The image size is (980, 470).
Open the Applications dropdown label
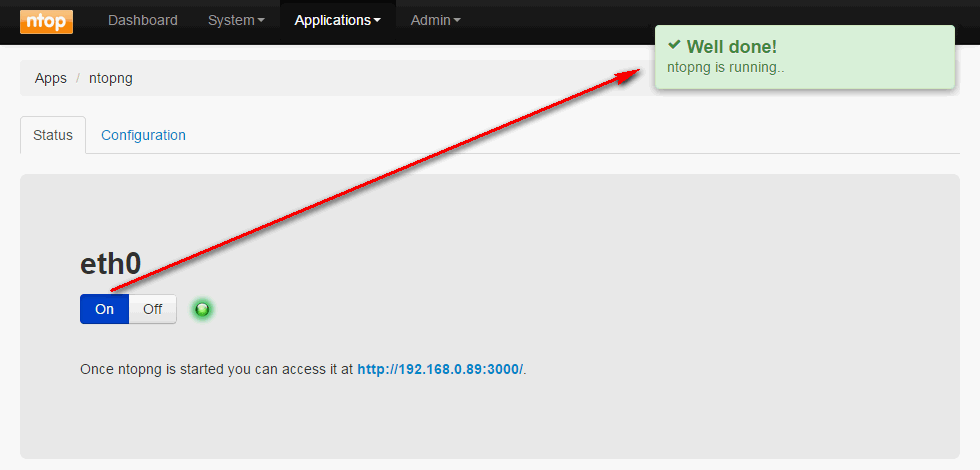(332, 20)
